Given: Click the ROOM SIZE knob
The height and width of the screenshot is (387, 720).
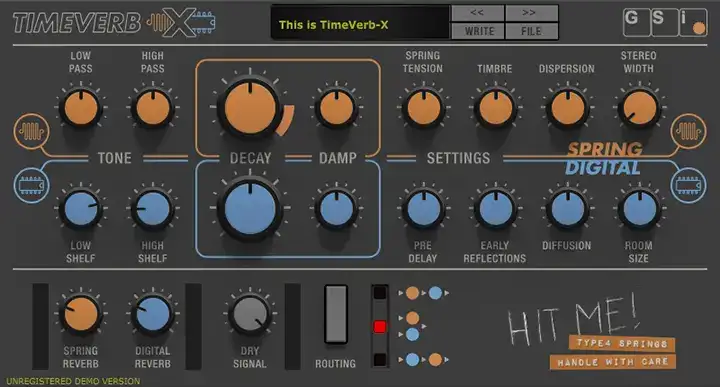Looking at the screenshot, I should click(x=640, y=209).
